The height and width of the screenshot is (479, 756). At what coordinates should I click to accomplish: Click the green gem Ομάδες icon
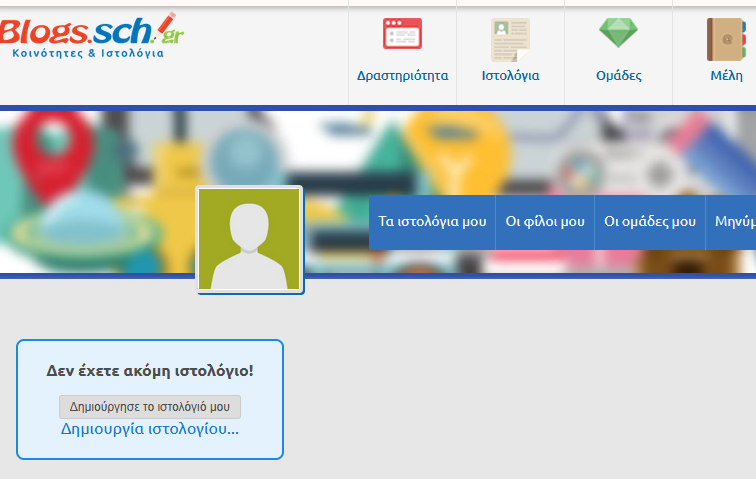pos(618,33)
